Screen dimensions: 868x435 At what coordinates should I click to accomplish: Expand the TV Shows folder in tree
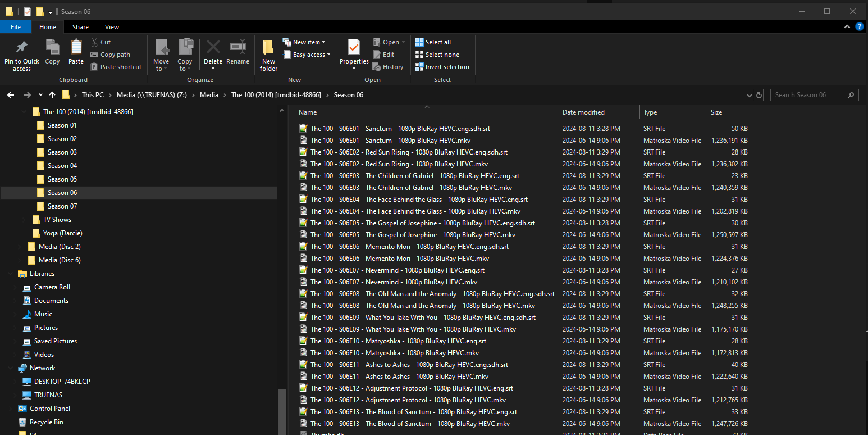point(24,220)
